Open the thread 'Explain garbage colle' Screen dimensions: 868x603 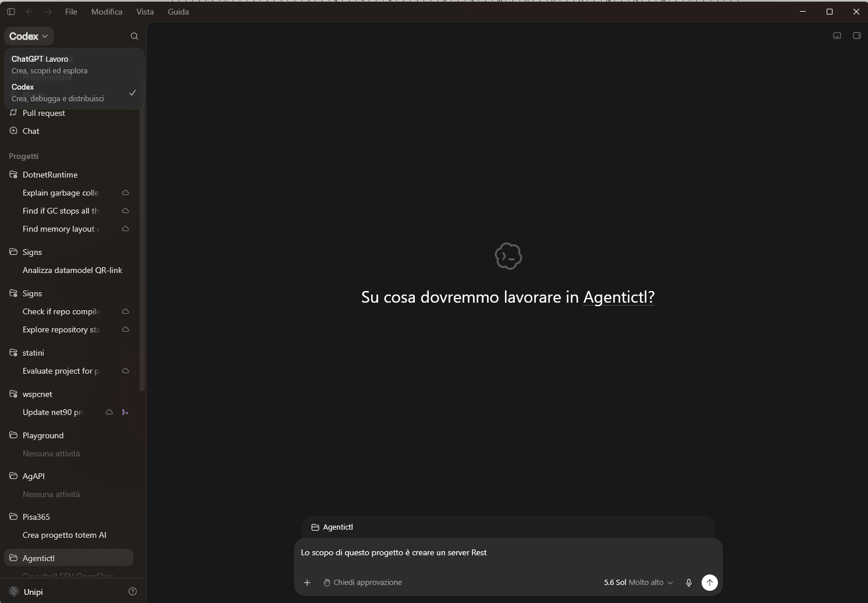pos(61,193)
